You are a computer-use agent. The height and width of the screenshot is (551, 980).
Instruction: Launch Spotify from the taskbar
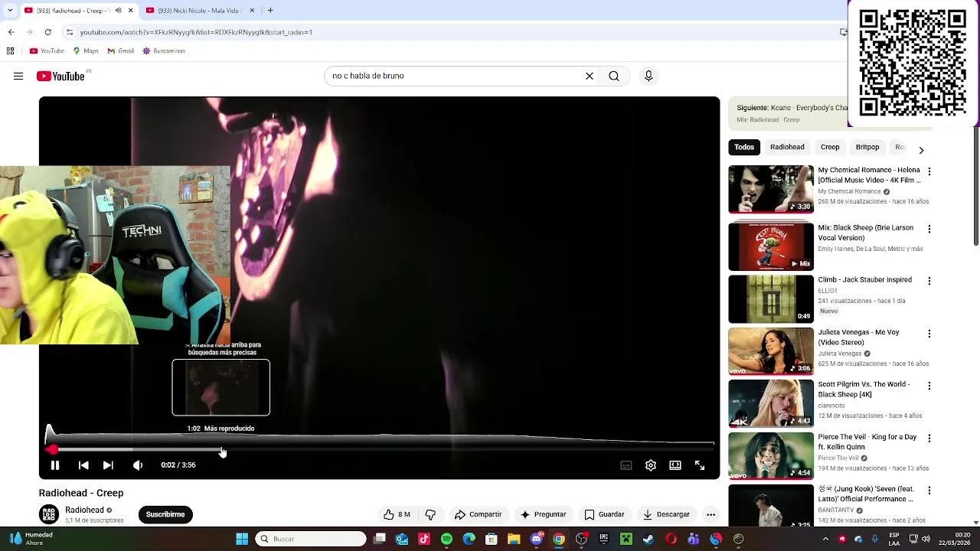pyautogui.click(x=446, y=539)
